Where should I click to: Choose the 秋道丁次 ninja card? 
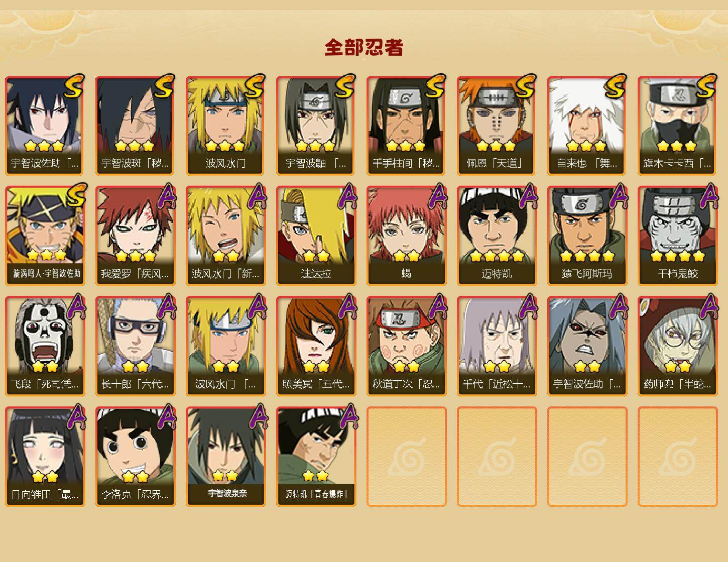(406, 346)
